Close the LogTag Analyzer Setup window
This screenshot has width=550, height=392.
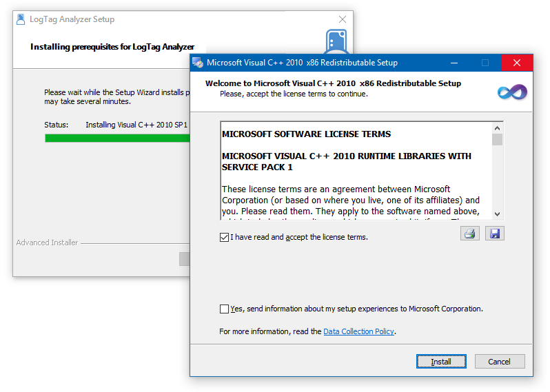[343, 19]
